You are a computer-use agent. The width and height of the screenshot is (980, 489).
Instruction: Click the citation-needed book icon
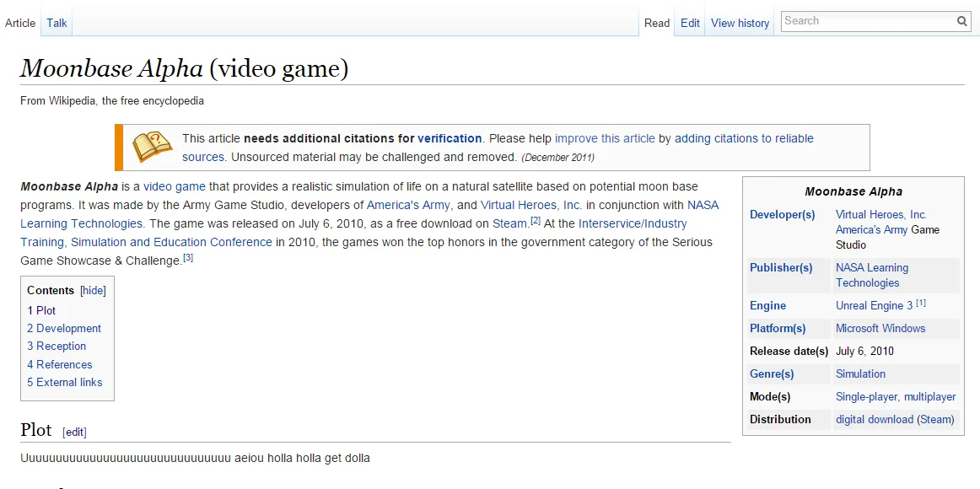[x=152, y=148]
